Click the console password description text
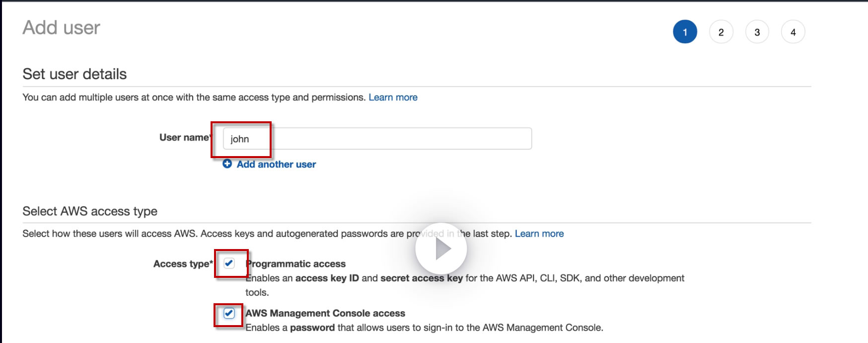Screen dimensions: 868x343 (x=424, y=328)
